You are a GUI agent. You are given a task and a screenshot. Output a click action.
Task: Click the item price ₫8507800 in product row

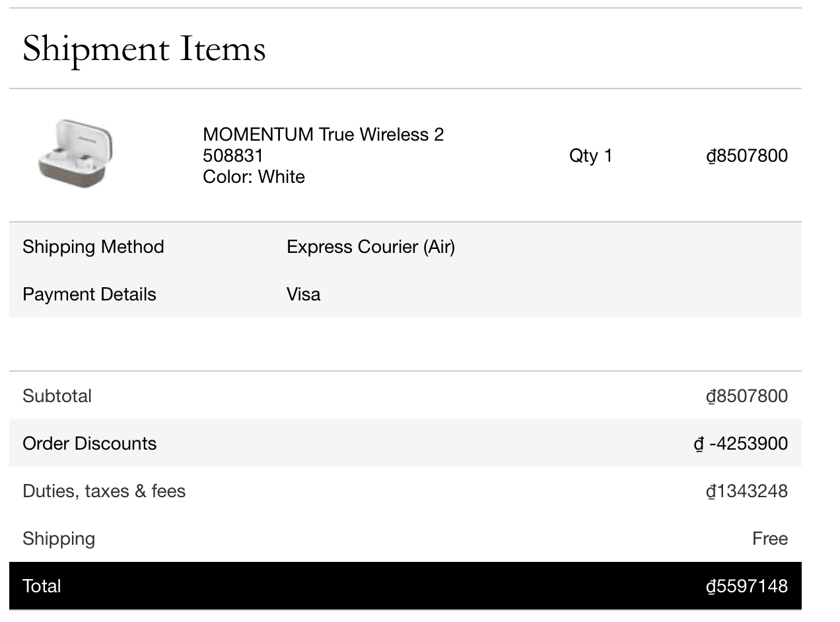pyautogui.click(x=746, y=156)
